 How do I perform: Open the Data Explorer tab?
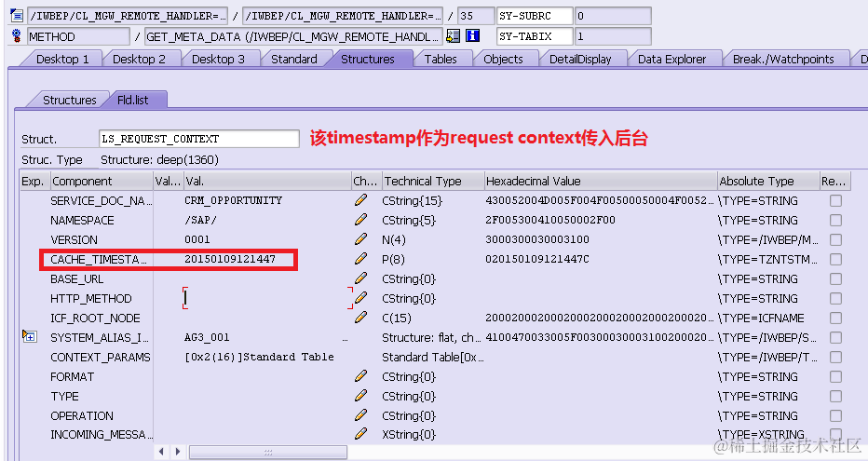671,59
